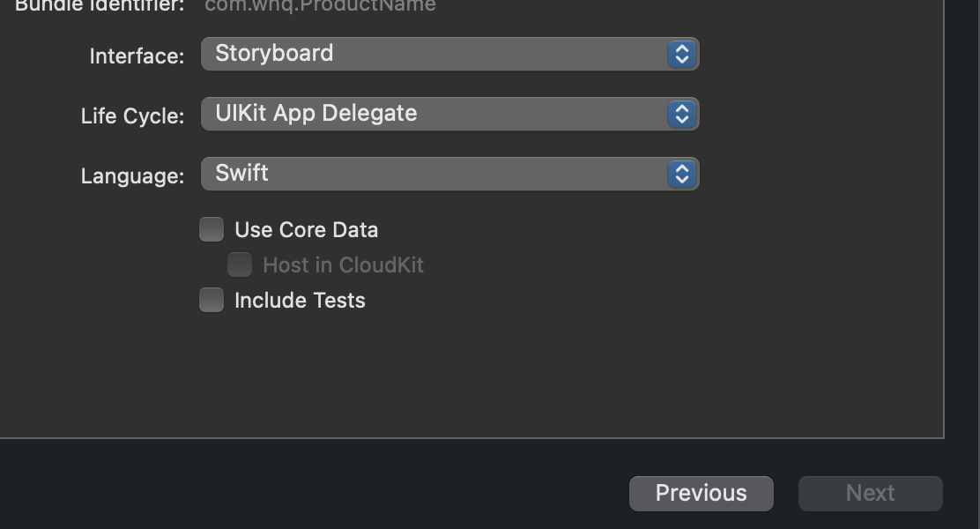Click the up-down arrows on Interface selector
The width and height of the screenshot is (980, 529).
click(681, 55)
